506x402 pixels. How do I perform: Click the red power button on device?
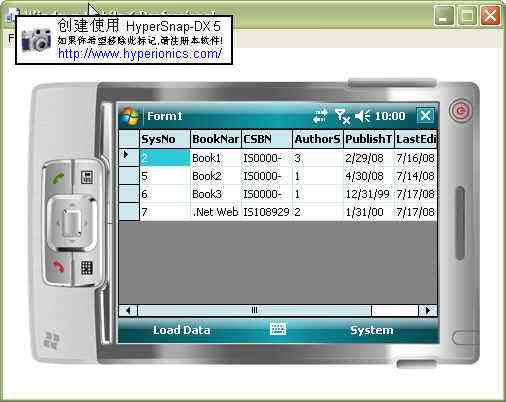(460, 110)
